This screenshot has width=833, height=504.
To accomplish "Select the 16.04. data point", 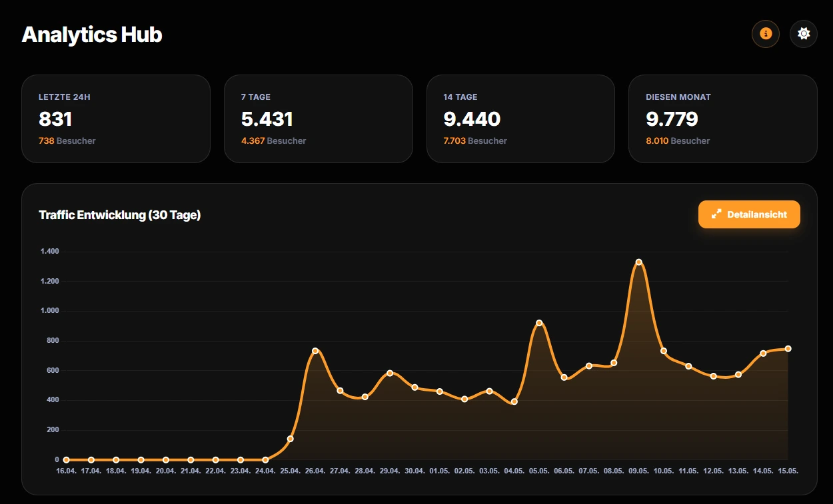I will click(66, 459).
